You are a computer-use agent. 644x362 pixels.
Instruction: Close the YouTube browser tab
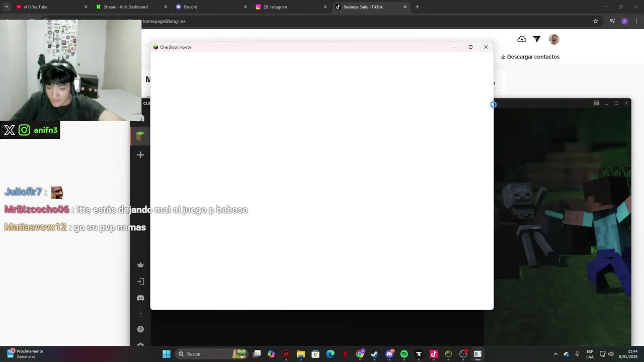[86, 7]
